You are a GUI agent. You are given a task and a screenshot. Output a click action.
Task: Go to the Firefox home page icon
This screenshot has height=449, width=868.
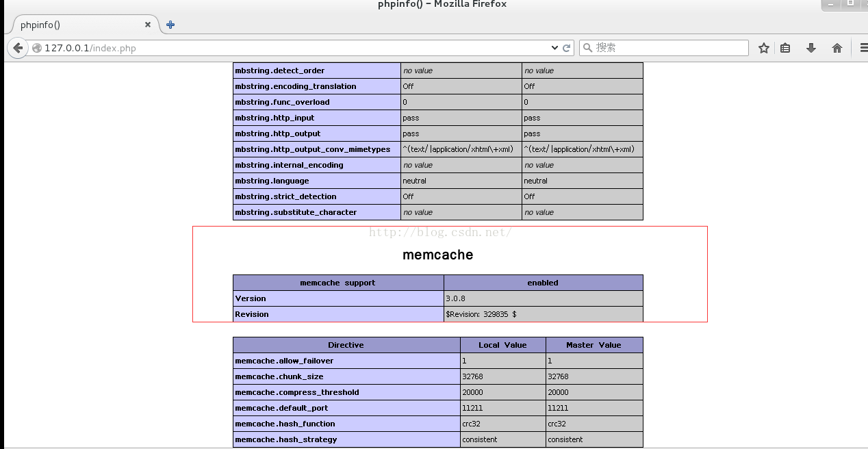coord(837,48)
